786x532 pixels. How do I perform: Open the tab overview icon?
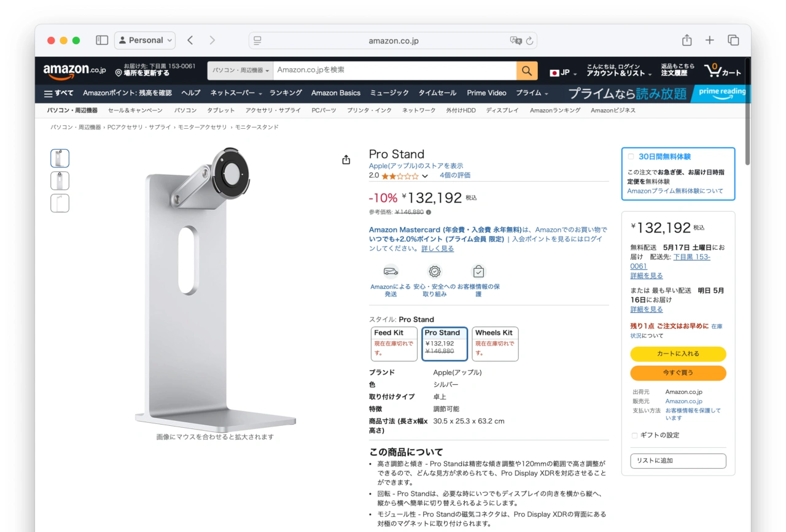[733, 40]
